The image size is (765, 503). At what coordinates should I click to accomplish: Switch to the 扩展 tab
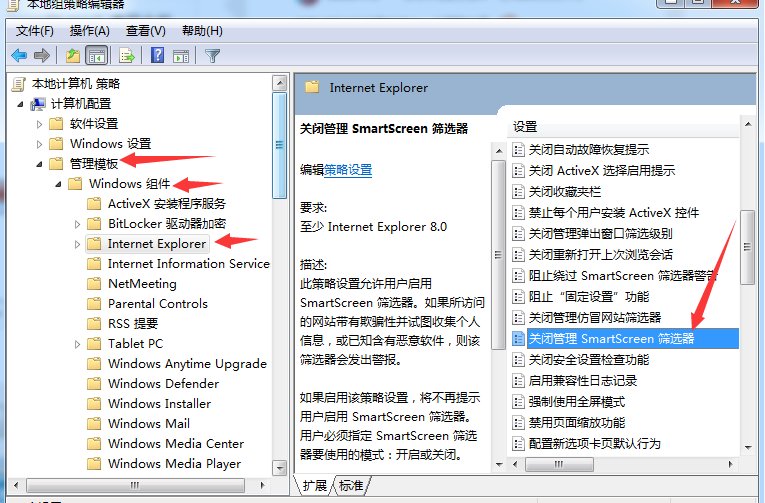pyautogui.click(x=315, y=485)
